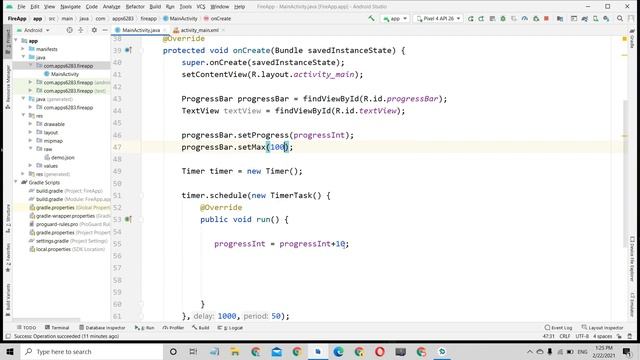Click Expand/Collapse all icon in Project panel

pos(81,30)
